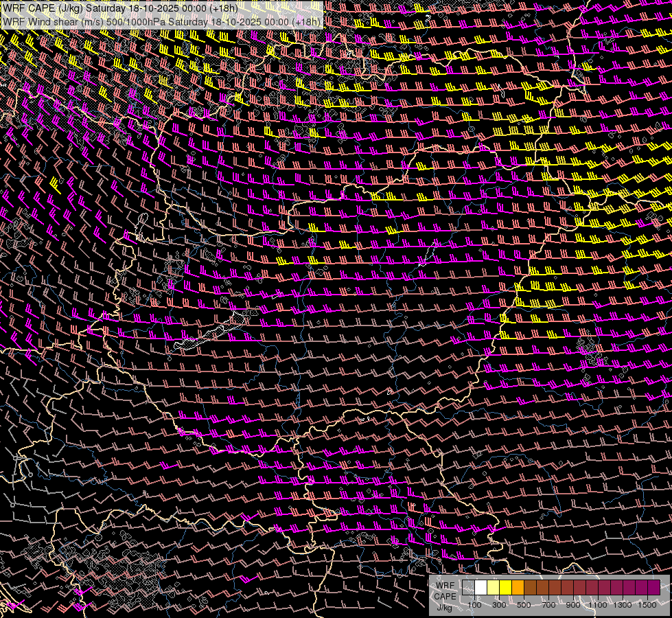This screenshot has width=672, height=618.
Task: Select the 1500 label in the legend
Action: click(x=647, y=605)
